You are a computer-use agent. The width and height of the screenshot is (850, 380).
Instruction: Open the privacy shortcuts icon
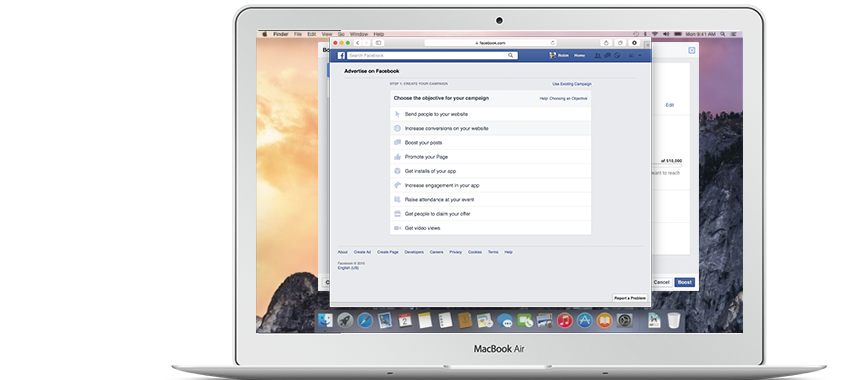point(631,55)
